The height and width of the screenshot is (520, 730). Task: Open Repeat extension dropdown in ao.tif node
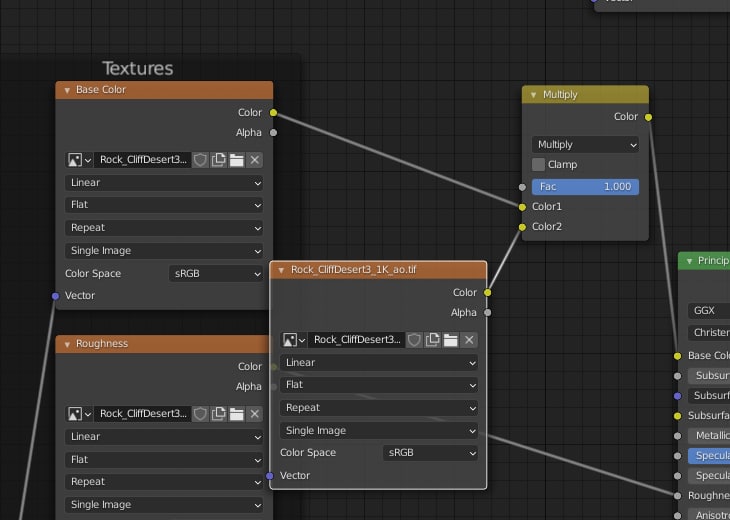[379, 408]
